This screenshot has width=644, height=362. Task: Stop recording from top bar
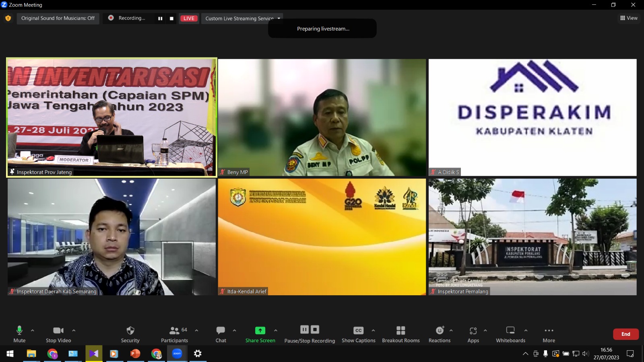point(171,19)
